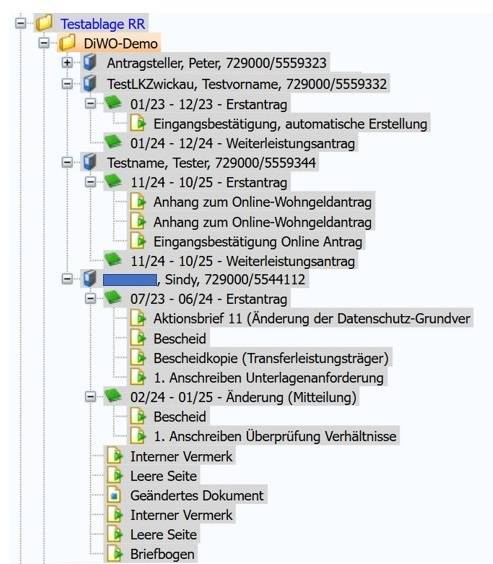Collapse the 07/23 - 06/24 Erstantrag node
Viewport: 493px width, 564px height.
tap(90, 299)
